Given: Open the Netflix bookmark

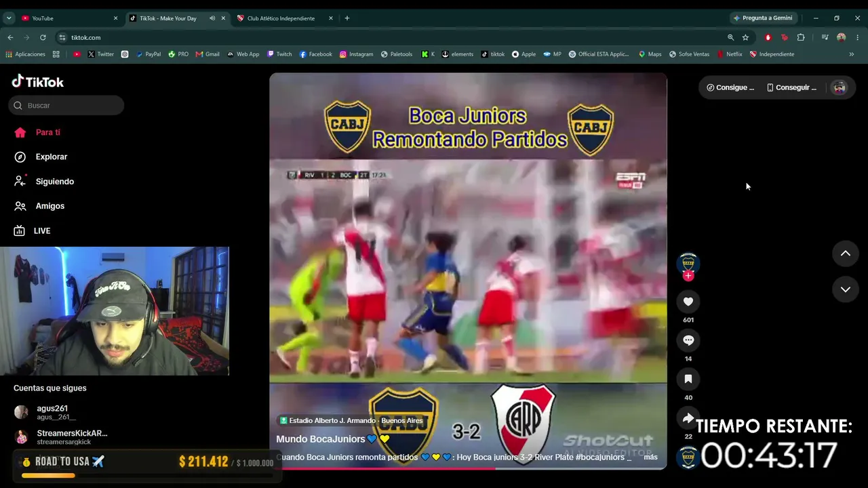Looking at the screenshot, I should [x=730, y=54].
